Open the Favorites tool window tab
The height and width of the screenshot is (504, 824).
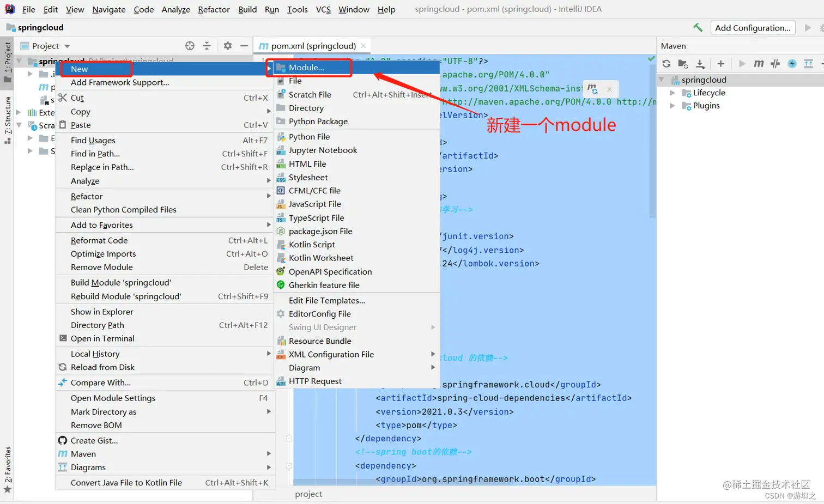coord(8,470)
